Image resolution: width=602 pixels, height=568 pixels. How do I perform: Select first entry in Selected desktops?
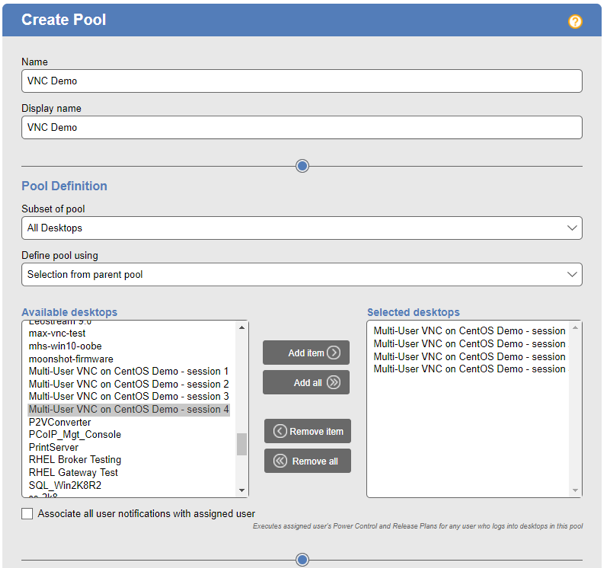pyautogui.click(x=468, y=331)
